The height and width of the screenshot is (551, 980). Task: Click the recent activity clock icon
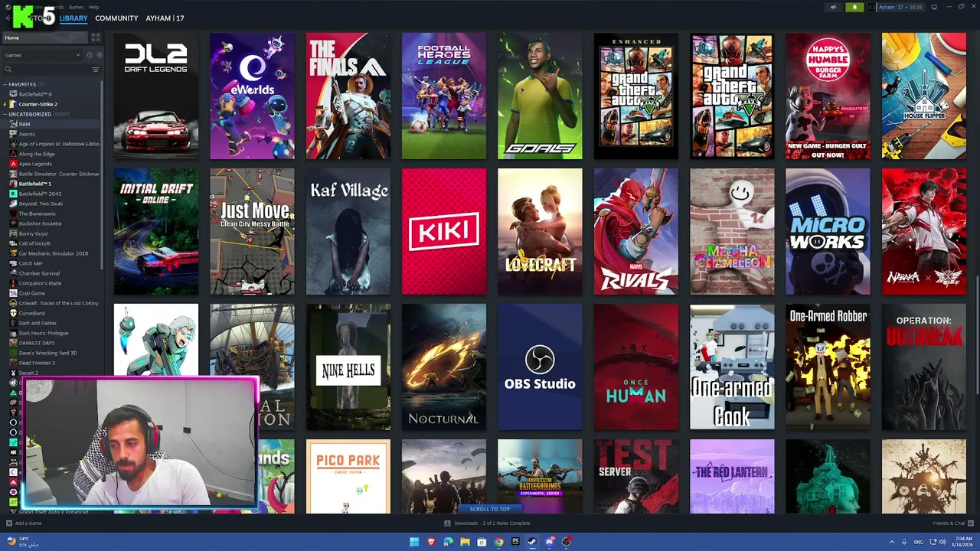tap(90, 55)
